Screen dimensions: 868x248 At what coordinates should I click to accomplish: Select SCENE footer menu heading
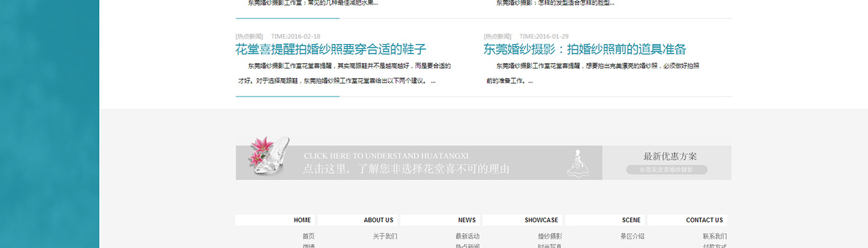(x=631, y=220)
